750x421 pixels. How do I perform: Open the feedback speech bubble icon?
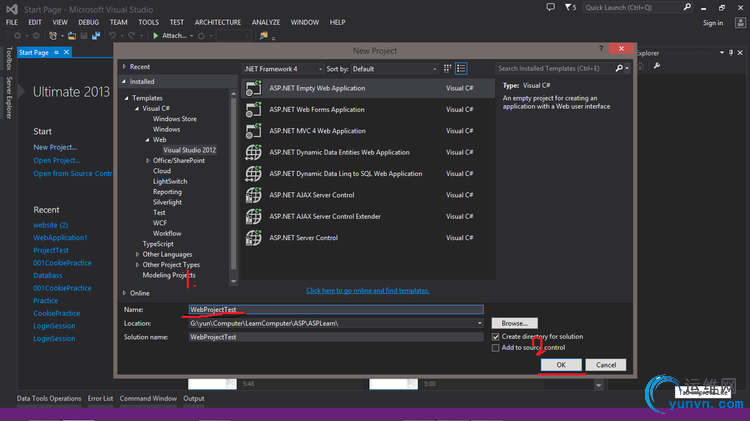(x=551, y=7)
